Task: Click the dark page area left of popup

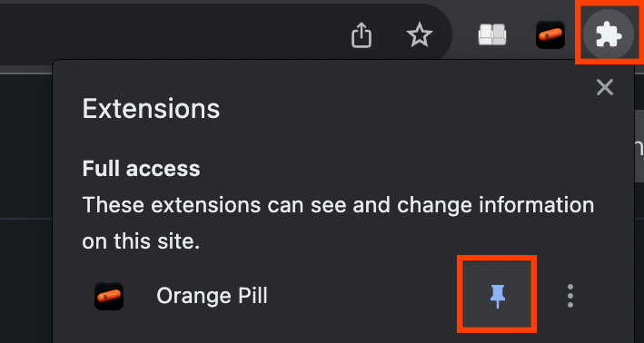Action: [25, 205]
